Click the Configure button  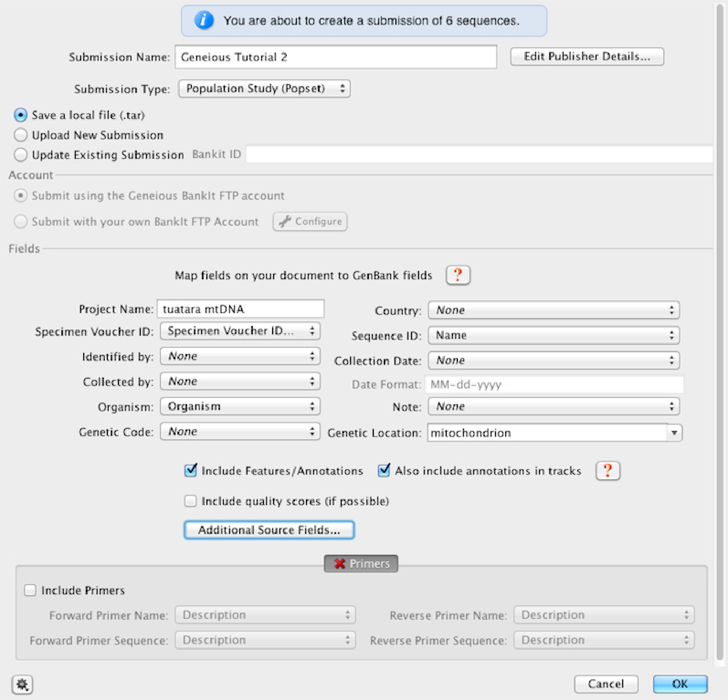point(310,222)
